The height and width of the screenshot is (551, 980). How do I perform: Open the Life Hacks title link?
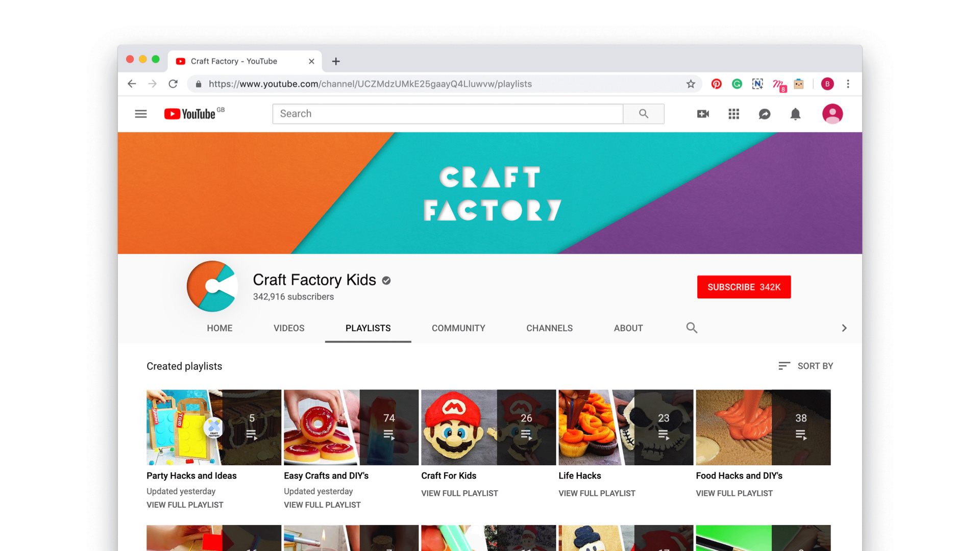pyautogui.click(x=580, y=475)
